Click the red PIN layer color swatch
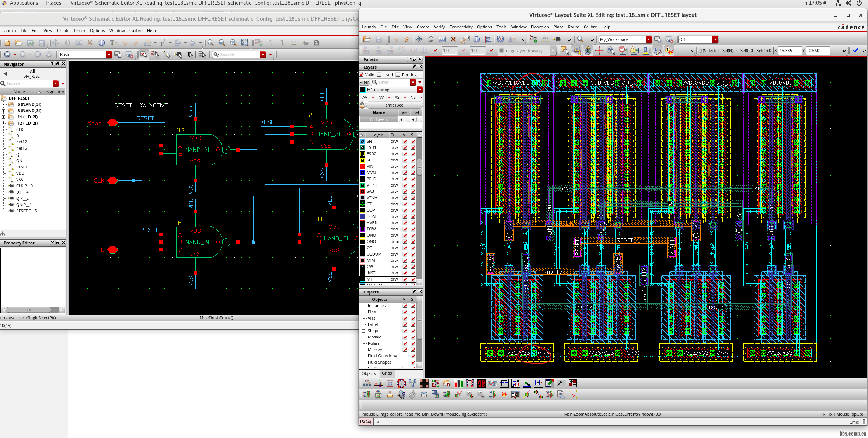Image resolution: width=868 pixels, height=438 pixels. click(363, 167)
